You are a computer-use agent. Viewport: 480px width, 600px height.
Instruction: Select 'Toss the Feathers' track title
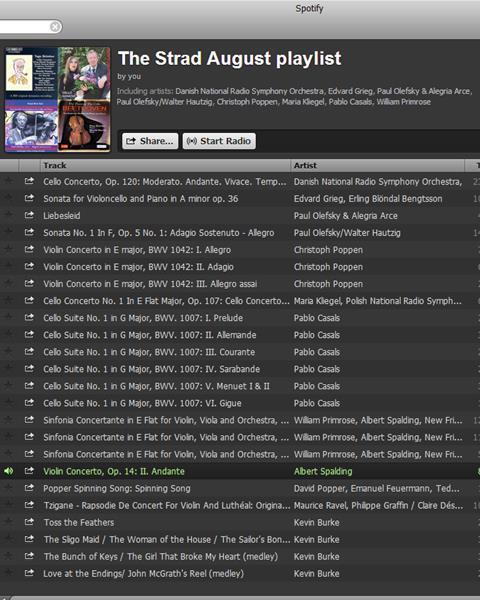(x=79, y=522)
